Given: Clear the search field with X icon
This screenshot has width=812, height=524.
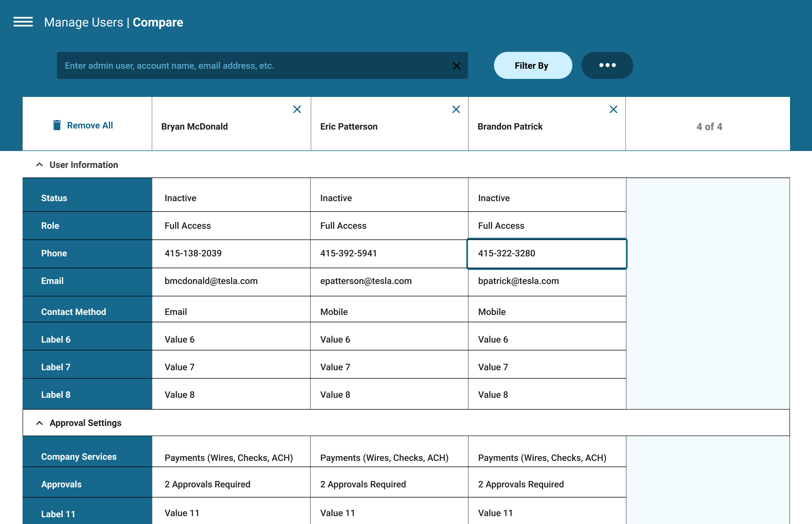Looking at the screenshot, I should click(x=456, y=66).
